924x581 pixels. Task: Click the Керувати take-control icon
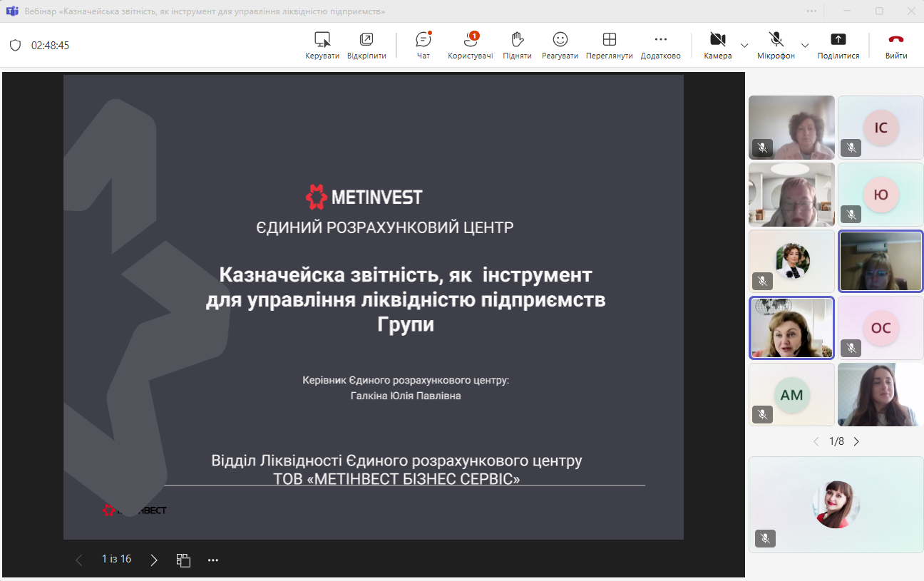[322, 45]
